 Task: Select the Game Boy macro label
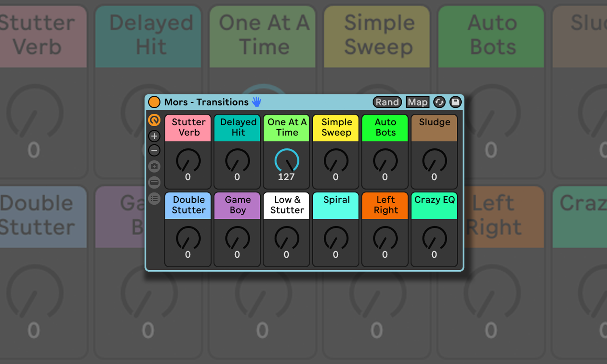(238, 205)
